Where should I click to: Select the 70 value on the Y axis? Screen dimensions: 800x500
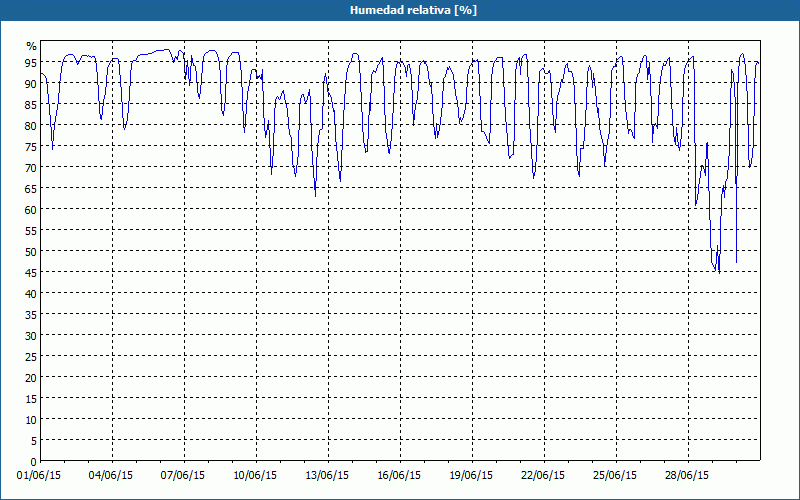(x=31, y=167)
